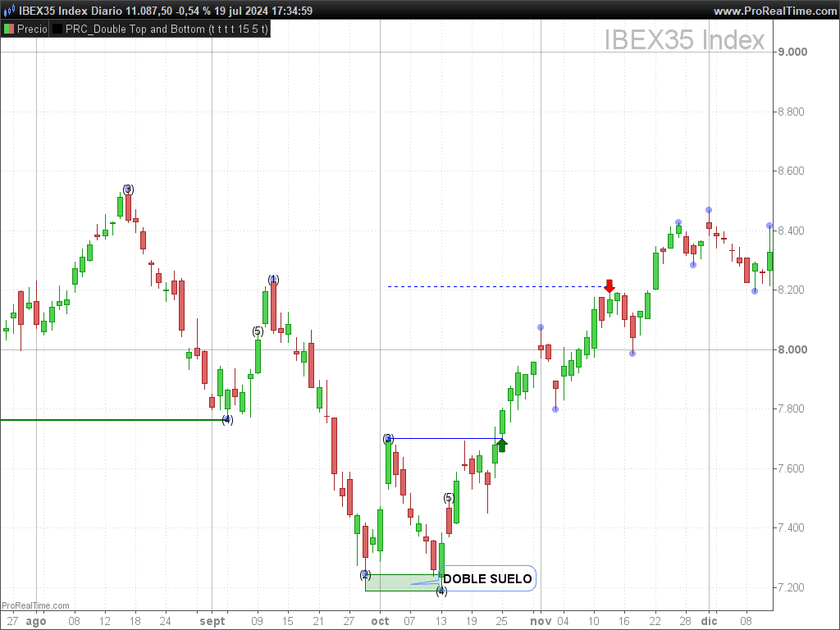The height and width of the screenshot is (630, 840).
Task: Select the blue dashed horizontal target line
Action: click(x=495, y=286)
